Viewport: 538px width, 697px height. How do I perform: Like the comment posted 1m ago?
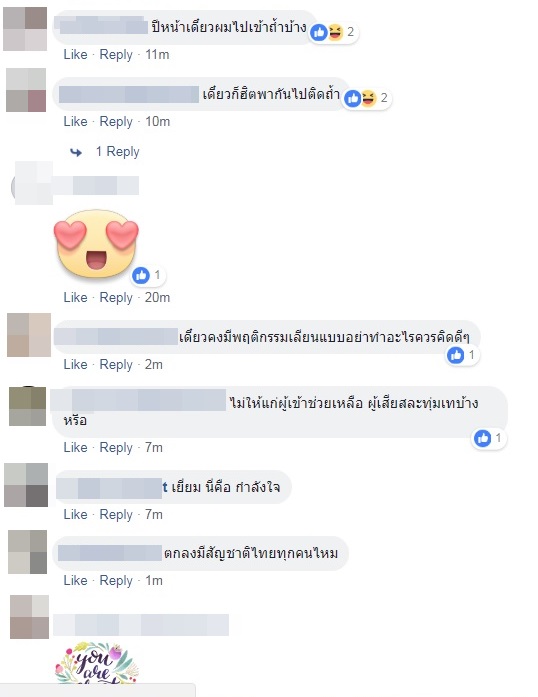pos(75,581)
